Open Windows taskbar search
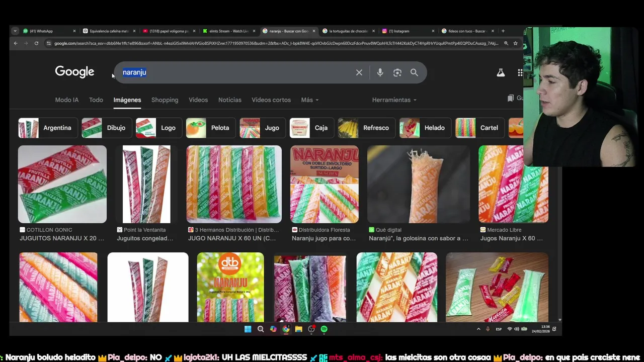 tap(261, 329)
